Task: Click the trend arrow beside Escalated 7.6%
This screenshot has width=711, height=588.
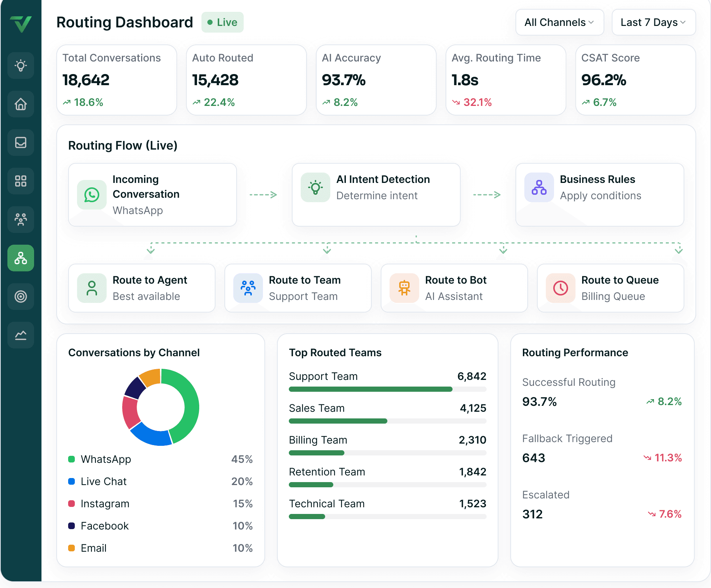Action: (x=652, y=514)
